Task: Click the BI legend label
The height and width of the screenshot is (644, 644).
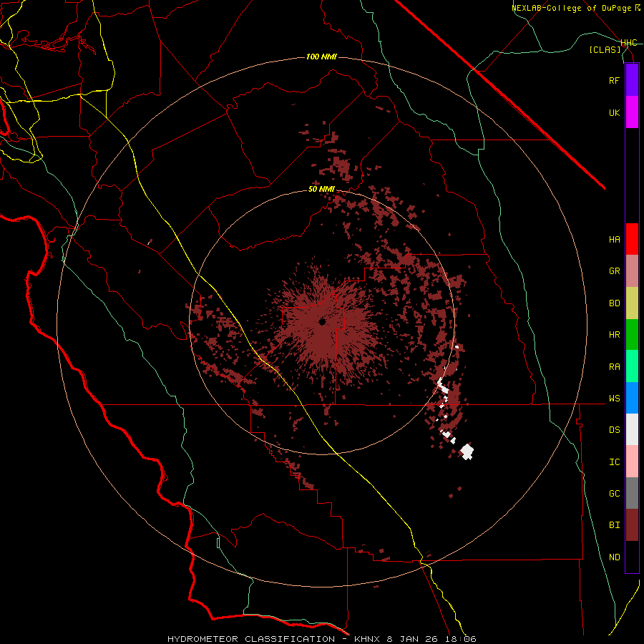Action: pos(614,525)
